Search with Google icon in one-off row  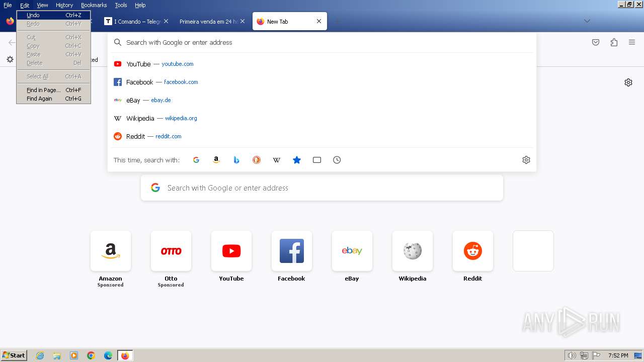point(196,160)
